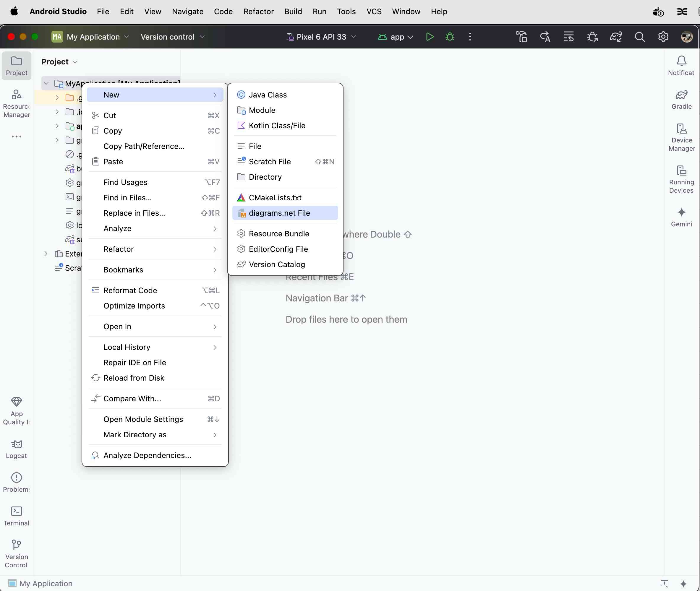
Task: Open the Device Manager tool window
Action: [x=682, y=137]
